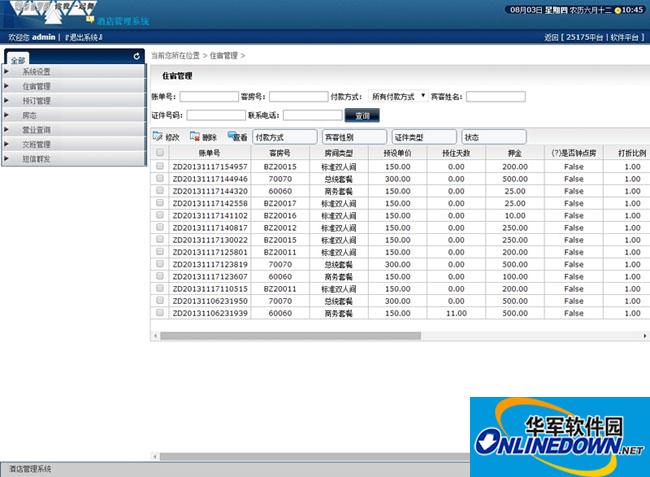Click the 账单号 input field

pyautogui.click(x=209, y=97)
